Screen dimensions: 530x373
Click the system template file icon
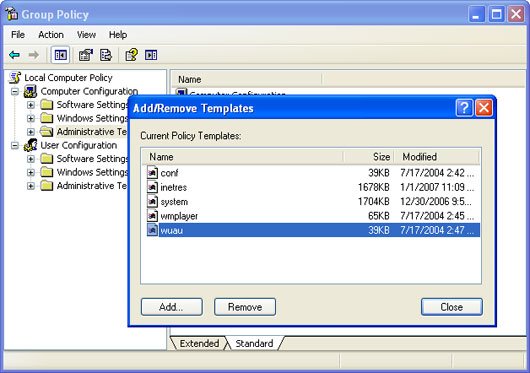tap(152, 201)
